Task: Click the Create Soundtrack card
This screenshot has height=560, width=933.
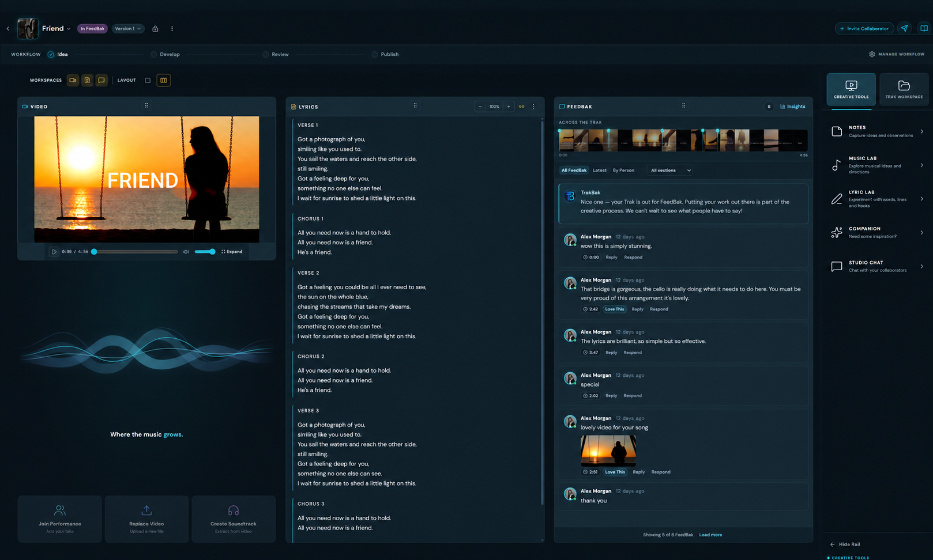Action: (x=234, y=519)
